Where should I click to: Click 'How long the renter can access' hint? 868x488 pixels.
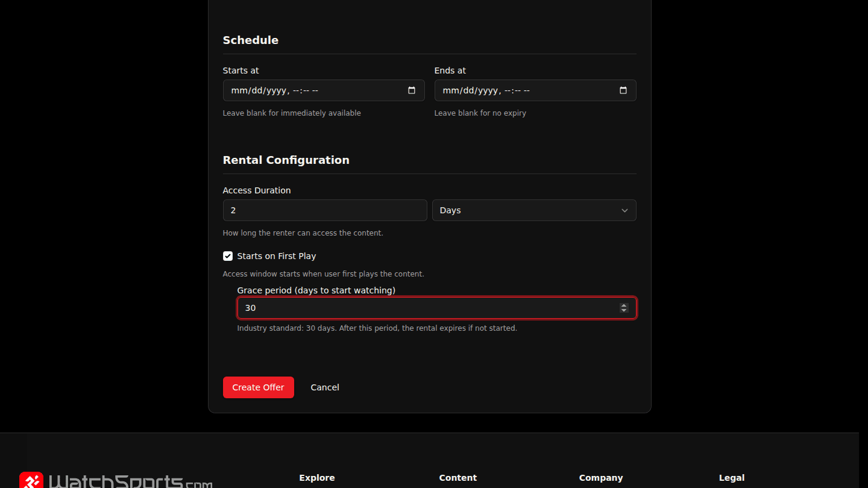[303, 233]
